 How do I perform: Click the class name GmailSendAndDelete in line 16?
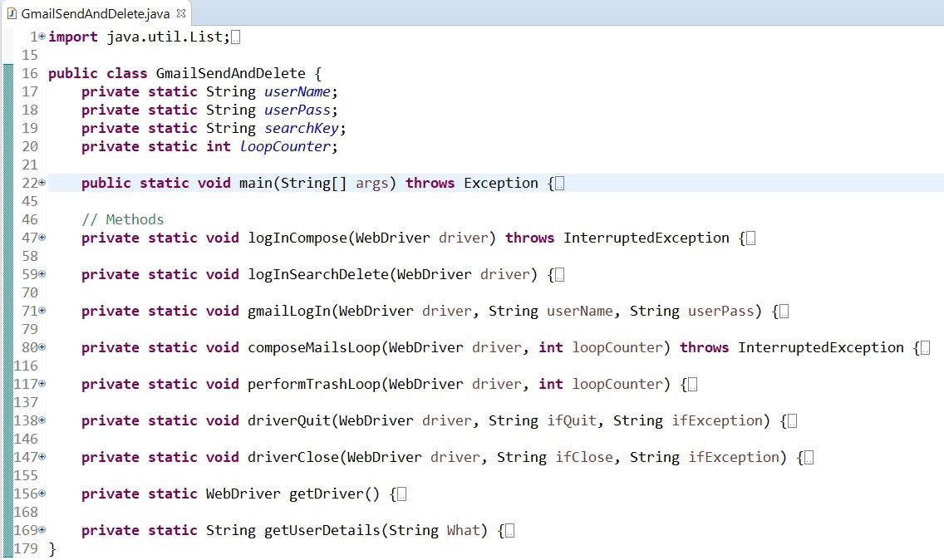[x=230, y=73]
